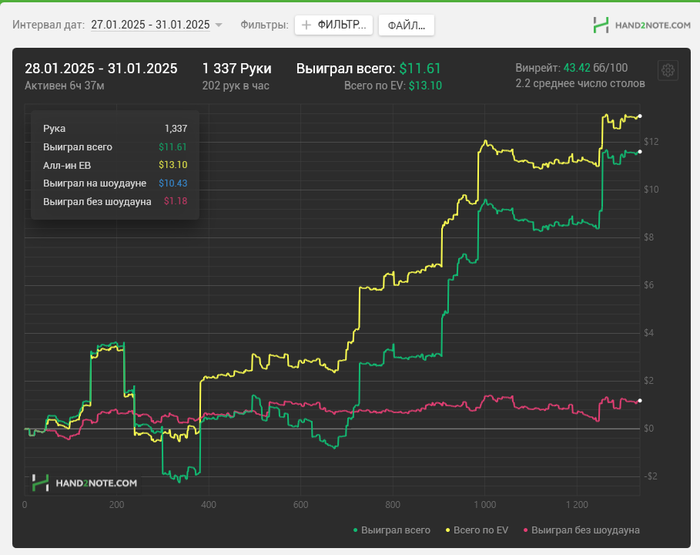Click the Hand2Note logo in the header
The height and width of the screenshot is (555, 700).
tap(642, 25)
